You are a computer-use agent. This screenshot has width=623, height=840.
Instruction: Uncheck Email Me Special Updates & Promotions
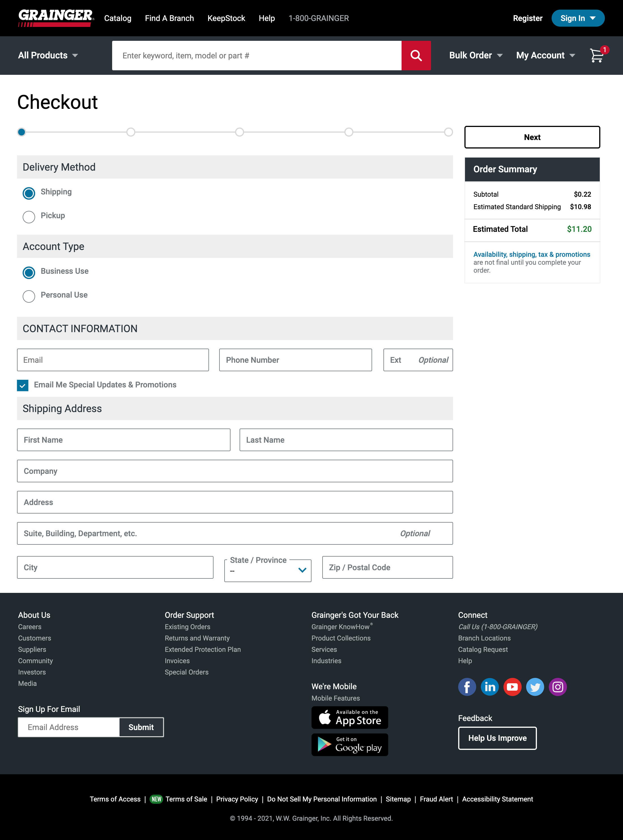click(23, 385)
